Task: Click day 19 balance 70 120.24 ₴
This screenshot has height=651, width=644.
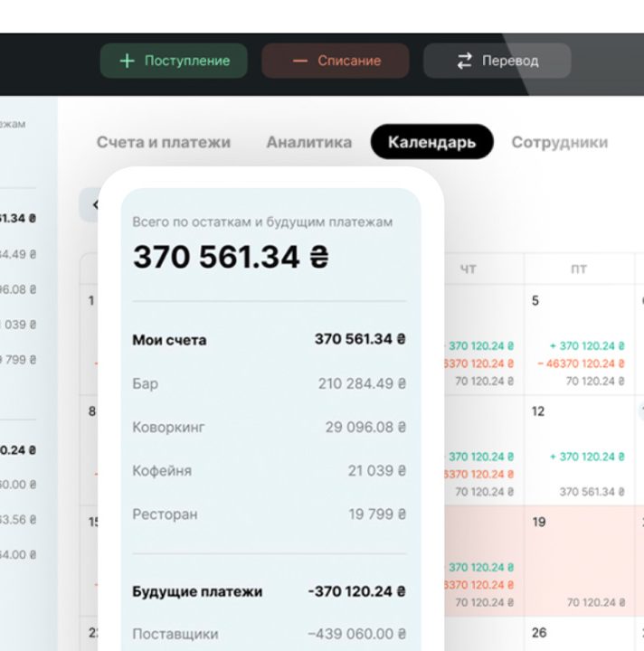Action: (596, 602)
